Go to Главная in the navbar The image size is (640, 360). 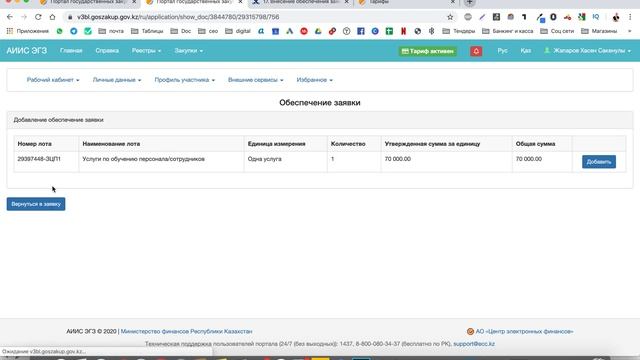pos(71,51)
